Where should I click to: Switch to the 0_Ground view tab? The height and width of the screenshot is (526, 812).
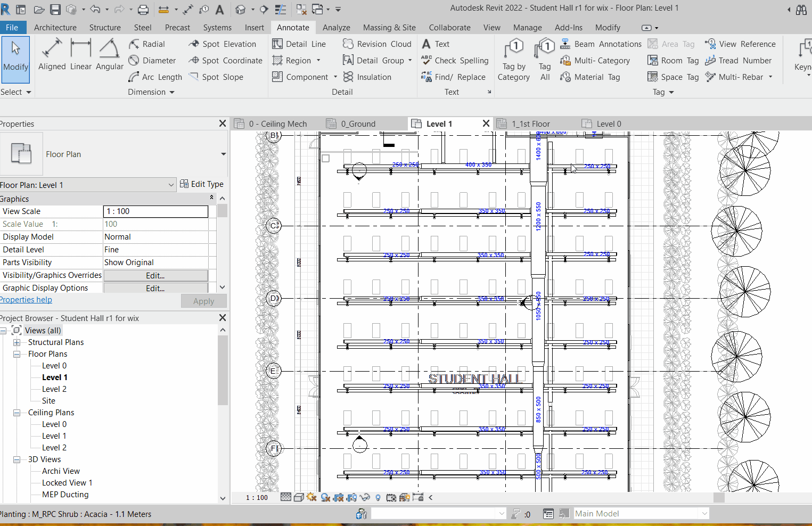pyautogui.click(x=358, y=124)
